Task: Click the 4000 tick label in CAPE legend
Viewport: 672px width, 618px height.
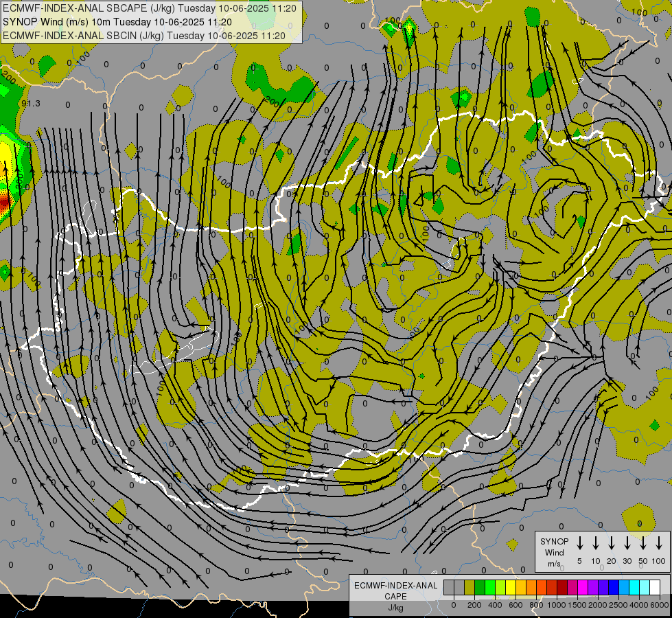Action: coord(639,605)
